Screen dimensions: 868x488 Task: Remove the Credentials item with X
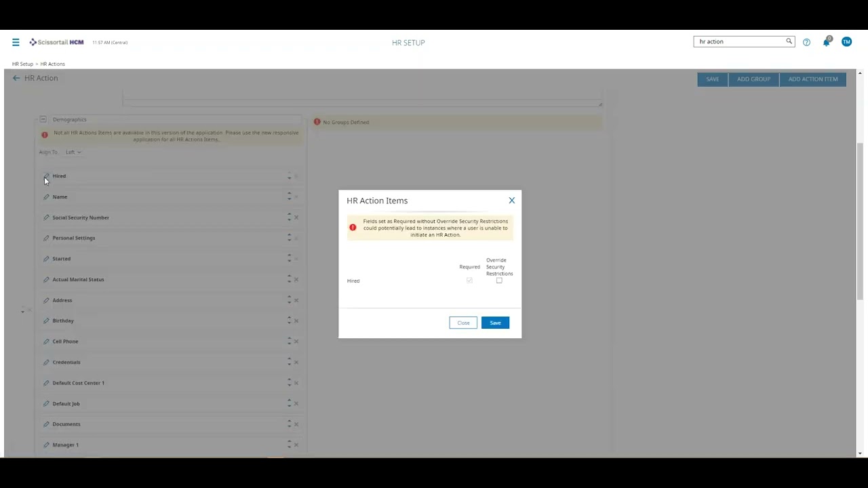click(x=296, y=362)
